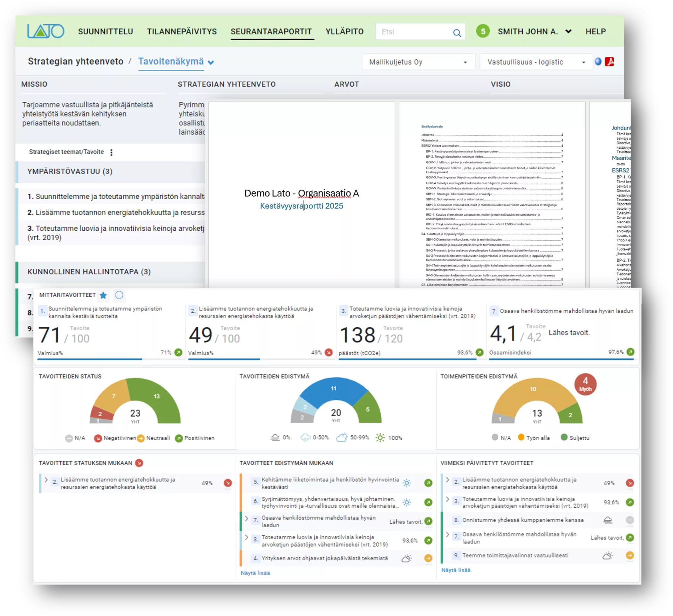Toggle the favorite star in MITTARITAVOITTEET header
Image resolution: width=673 pixels, height=616 pixels.
103,296
